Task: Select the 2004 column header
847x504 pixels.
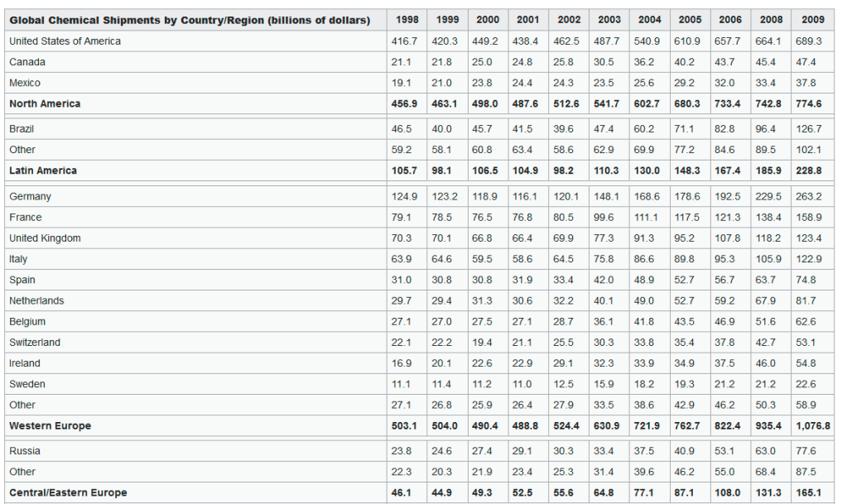Action: [650, 20]
